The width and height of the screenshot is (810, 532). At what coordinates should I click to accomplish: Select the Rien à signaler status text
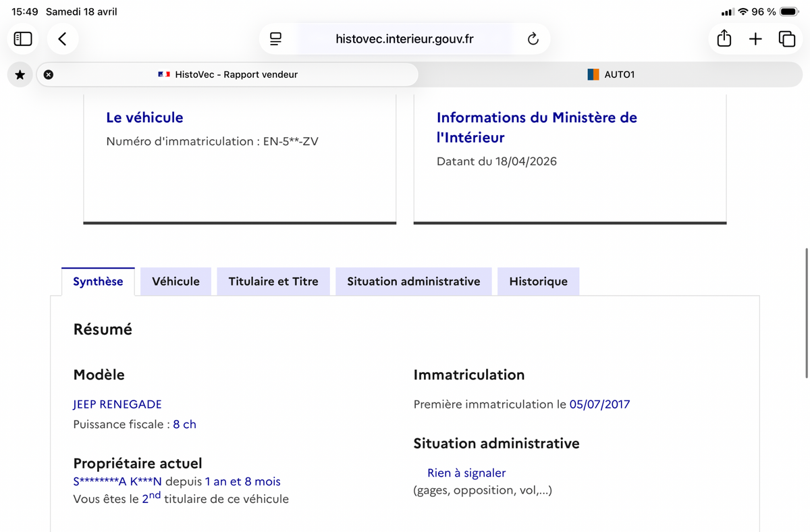point(466,473)
